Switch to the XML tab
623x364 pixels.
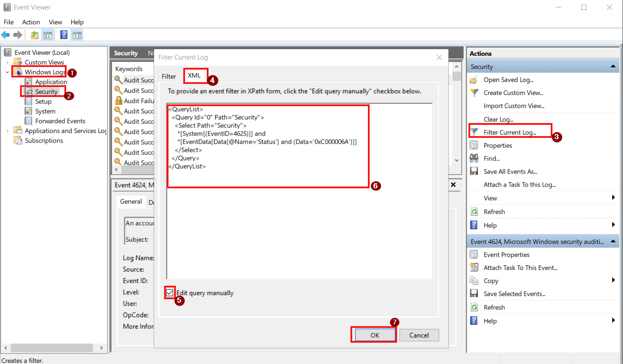click(x=195, y=76)
